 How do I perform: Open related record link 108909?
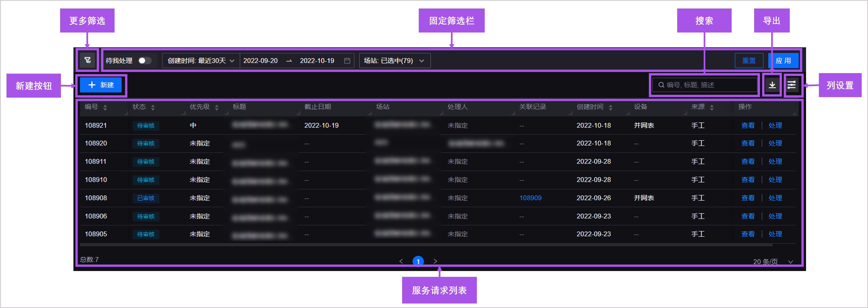click(530, 198)
